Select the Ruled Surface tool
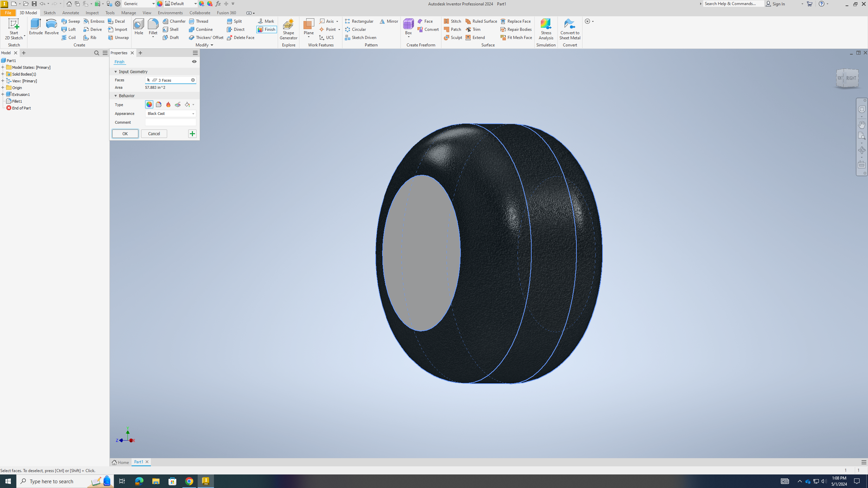868x488 pixels. (481, 21)
